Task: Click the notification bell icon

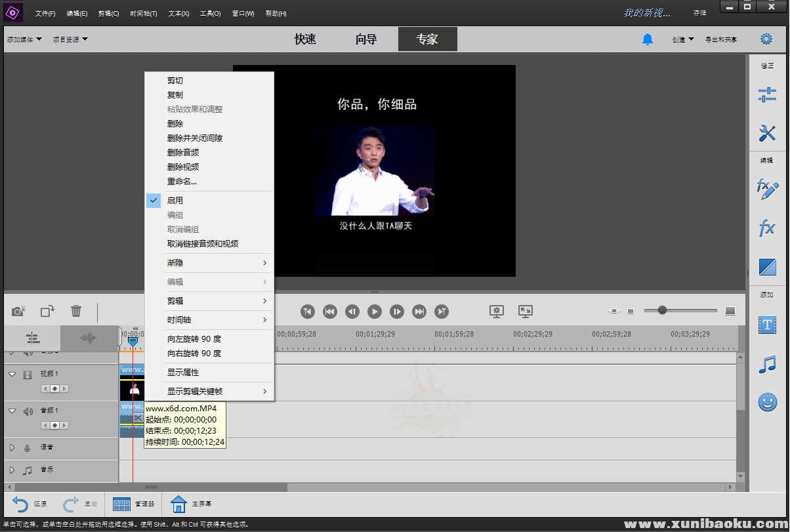Action: click(x=647, y=39)
